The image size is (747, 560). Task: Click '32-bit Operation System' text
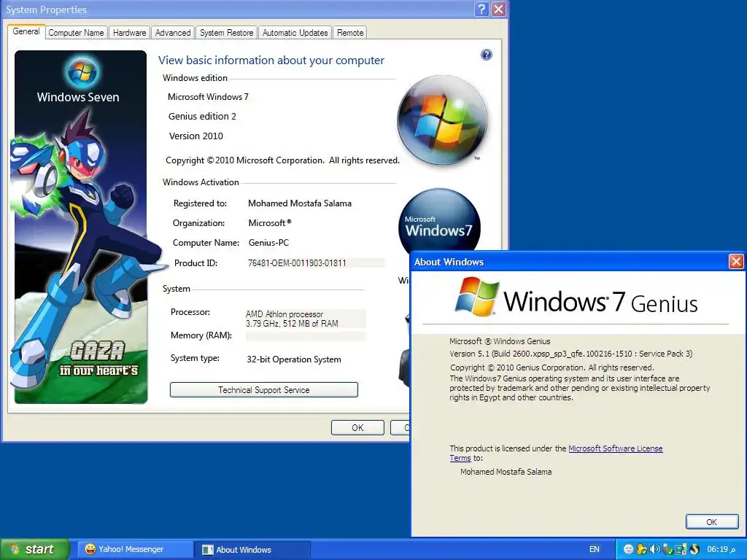(x=294, y=359)
